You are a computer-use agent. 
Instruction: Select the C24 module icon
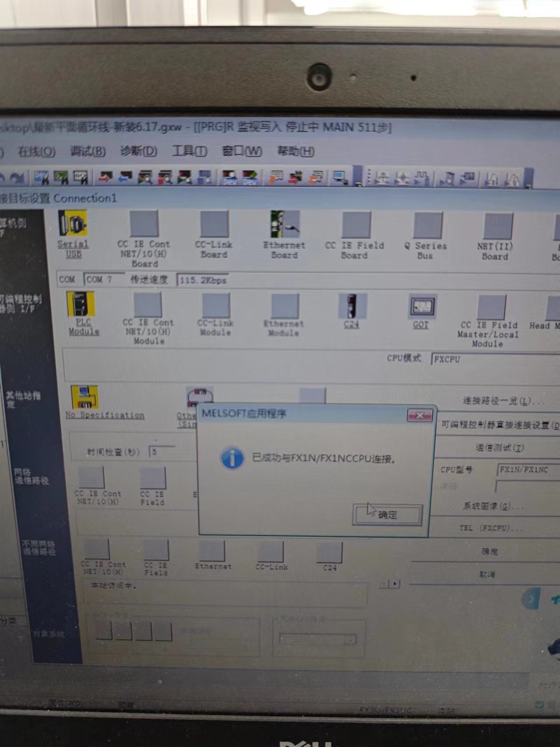(352, 306)
